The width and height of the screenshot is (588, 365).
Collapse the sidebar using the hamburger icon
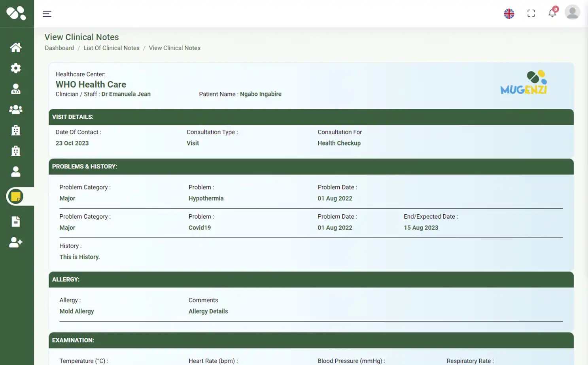[x=47, y=13]
